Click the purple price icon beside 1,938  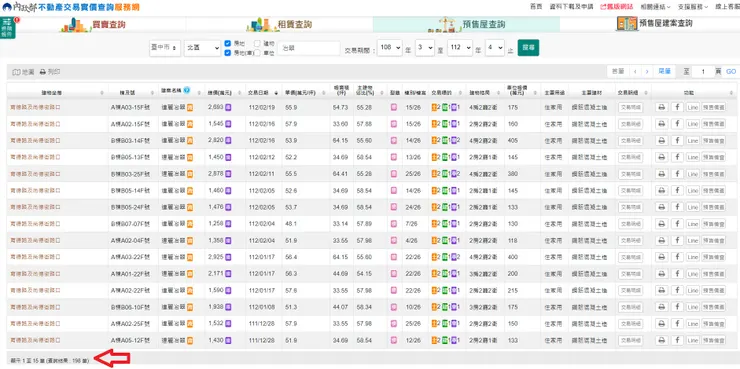tap(228, 307)
